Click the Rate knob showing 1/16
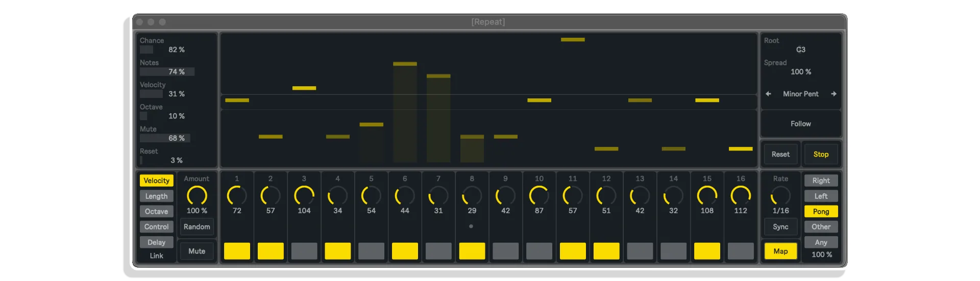980x281 pixels. click(x=780, y=195)
